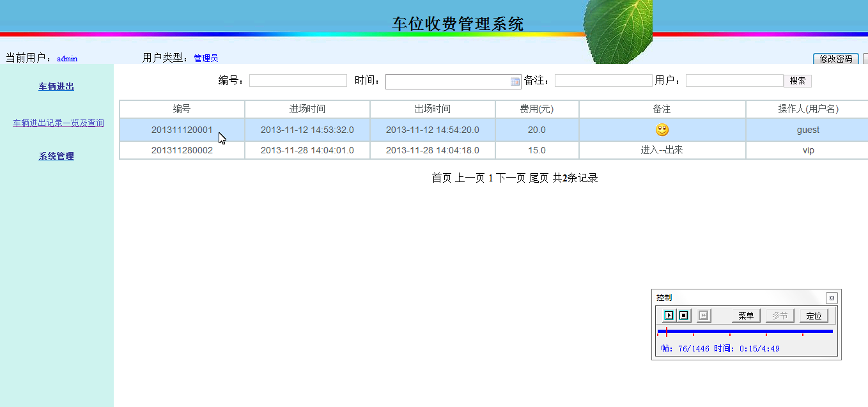This screenshot has width=868, height=407.
Task: Close the 控制 panel
Action: (832, 298)
